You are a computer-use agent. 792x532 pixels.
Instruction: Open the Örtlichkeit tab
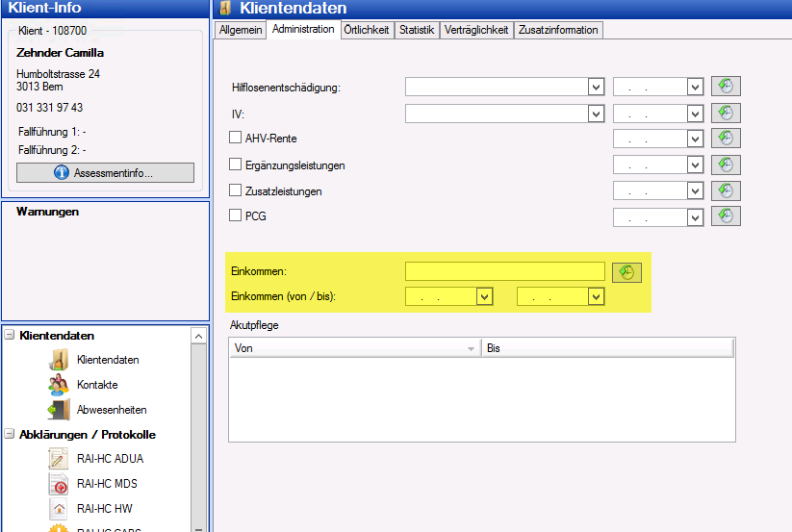(x=367, y=30)
